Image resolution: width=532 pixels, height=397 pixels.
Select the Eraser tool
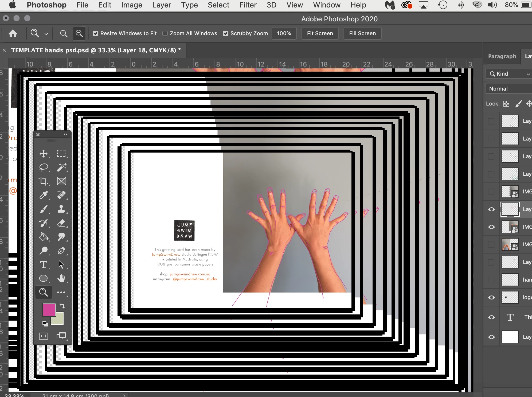pyautogui.click(x=61, y=223)
